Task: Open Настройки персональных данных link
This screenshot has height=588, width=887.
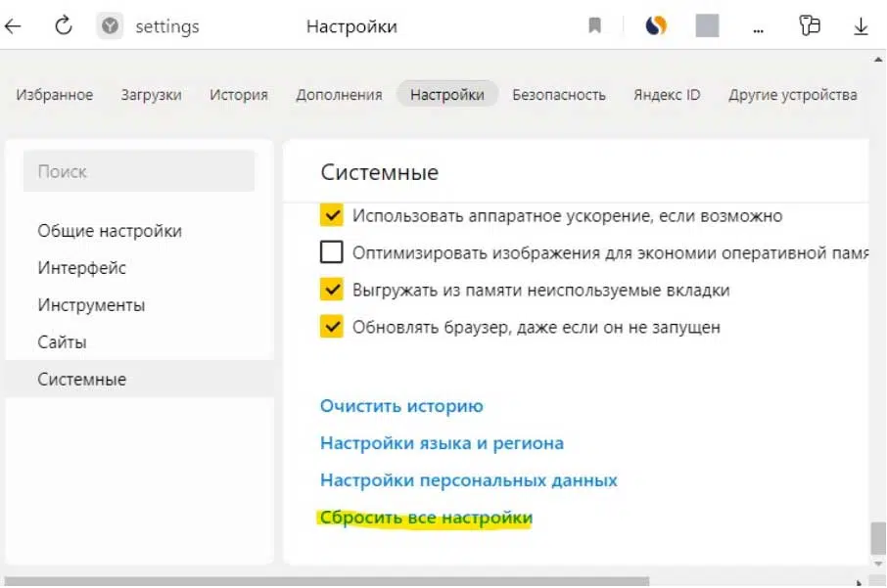Action: click(468, 480)
